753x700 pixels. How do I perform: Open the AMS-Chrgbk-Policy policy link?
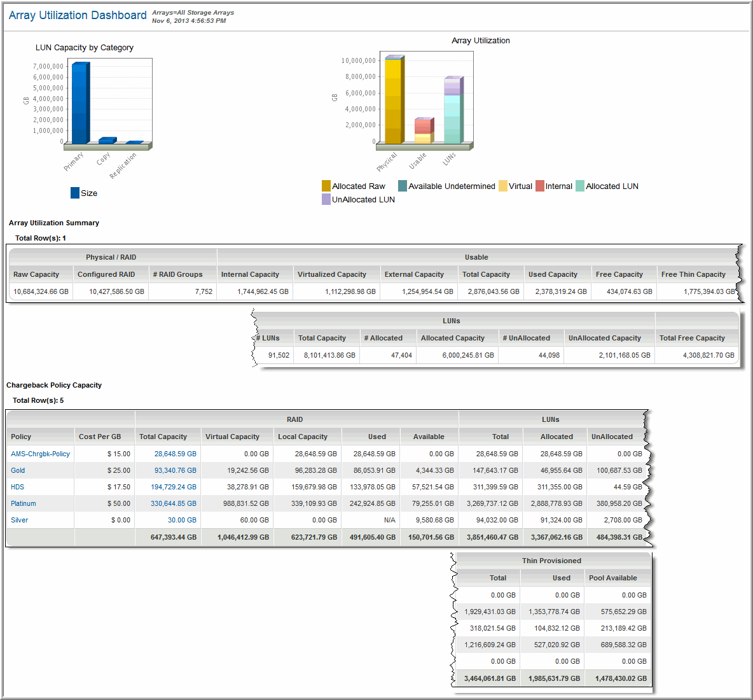[40, 454]
